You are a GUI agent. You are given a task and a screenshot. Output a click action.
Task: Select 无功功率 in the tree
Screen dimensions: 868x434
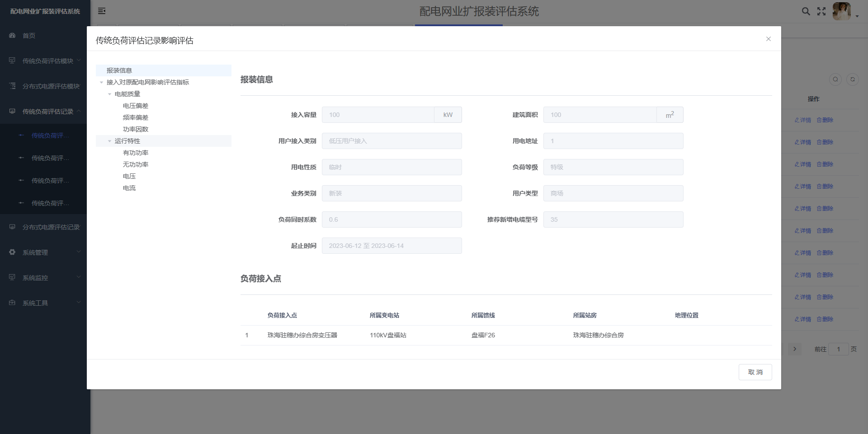[136, 164]
